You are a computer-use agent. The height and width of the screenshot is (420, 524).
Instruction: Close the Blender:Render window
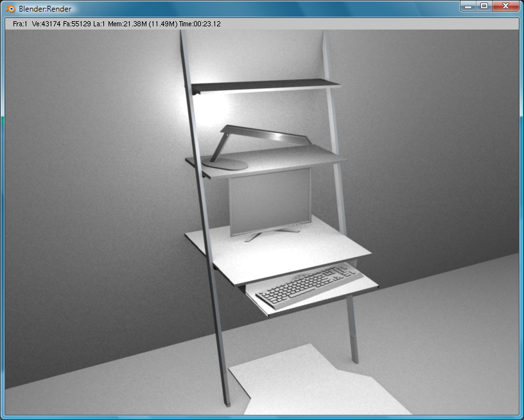click(505, 6)
